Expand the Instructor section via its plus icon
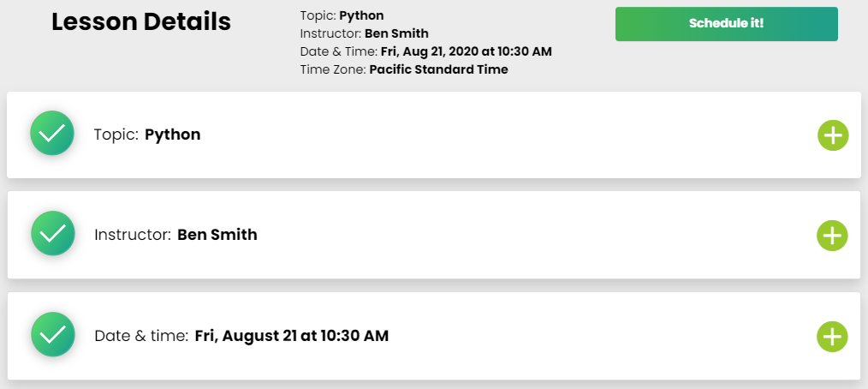The image size is (868, 389). click(832, 236)
